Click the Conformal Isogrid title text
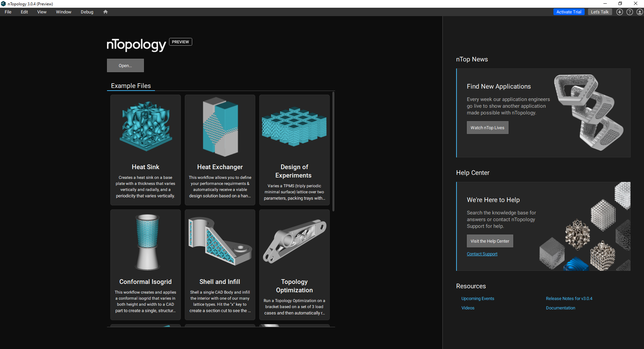 click(146, 282)
